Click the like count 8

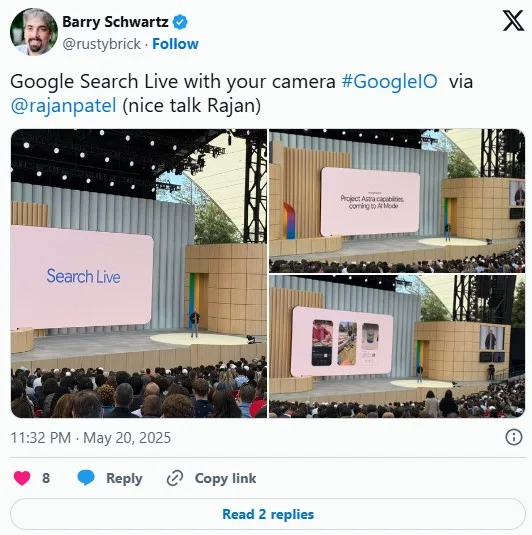click(x=46, y=478)
